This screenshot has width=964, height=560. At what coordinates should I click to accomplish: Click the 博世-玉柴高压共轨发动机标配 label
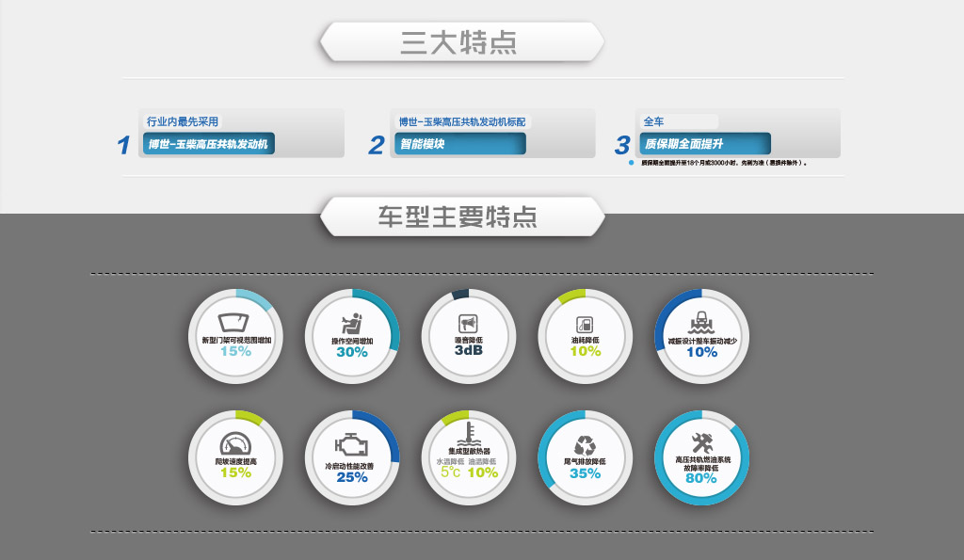click(x=462, y=121)
